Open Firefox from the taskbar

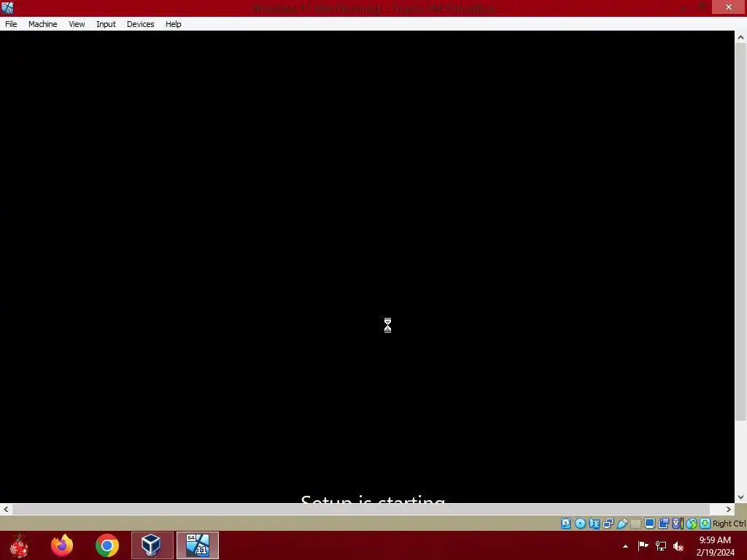[62, 545]
